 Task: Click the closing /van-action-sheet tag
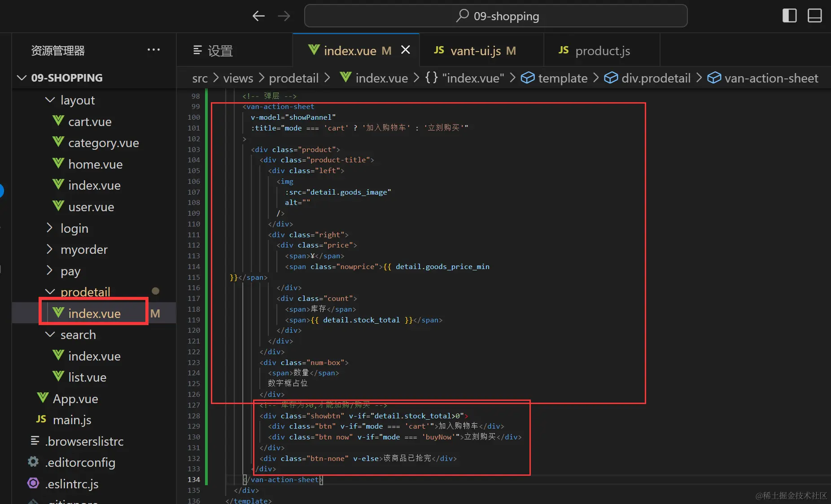(x=283, y=480)
